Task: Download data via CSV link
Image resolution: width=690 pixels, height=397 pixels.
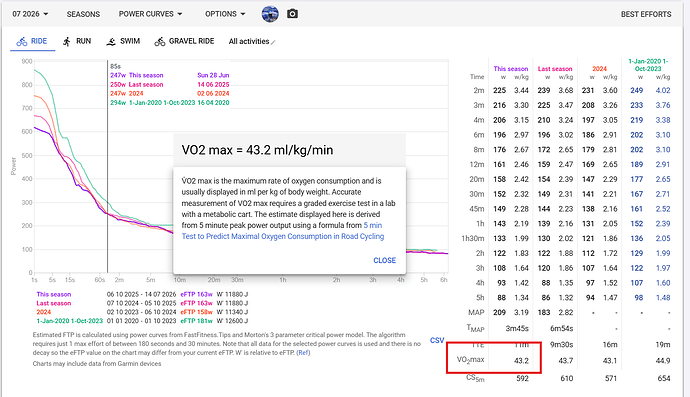Action: [x=437, y=340]
